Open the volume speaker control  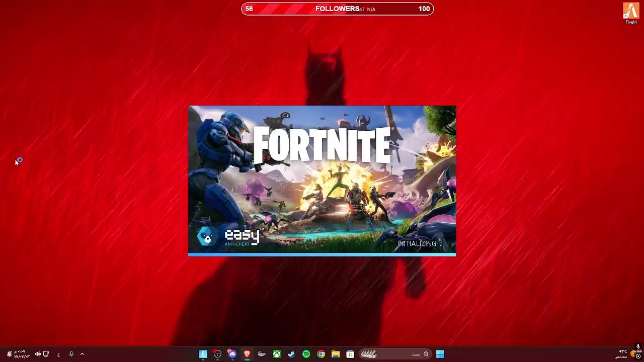(x=38, y=354)
